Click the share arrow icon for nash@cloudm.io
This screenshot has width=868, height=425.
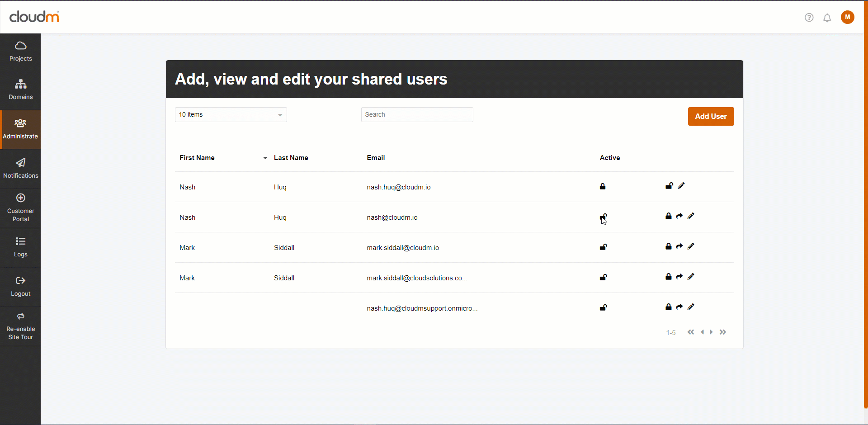679,216
